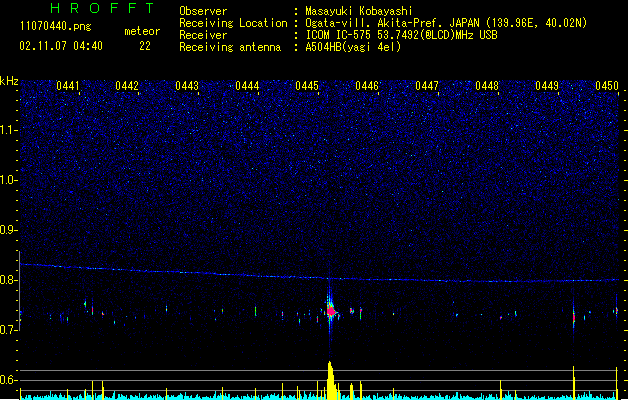Click the bright red meteor echo near 0445
The height and width of the screenshot is (400, 629).
[x=331, y=311]
